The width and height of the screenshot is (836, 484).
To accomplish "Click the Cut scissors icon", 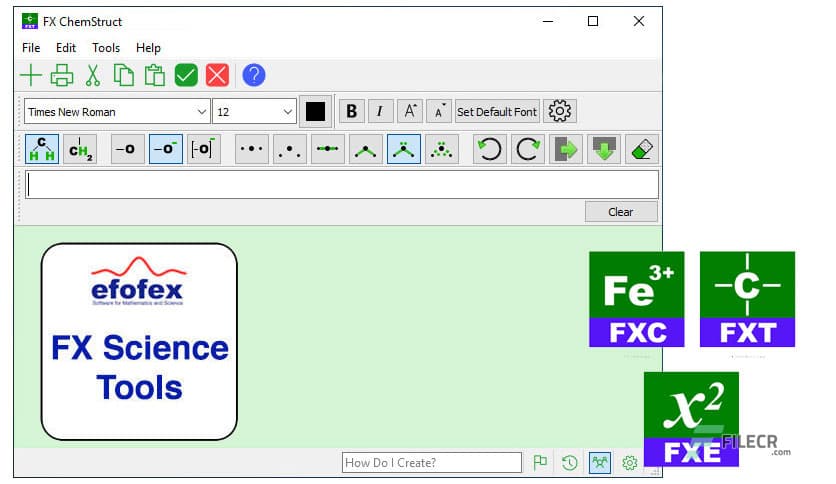I will pos(93,75).
